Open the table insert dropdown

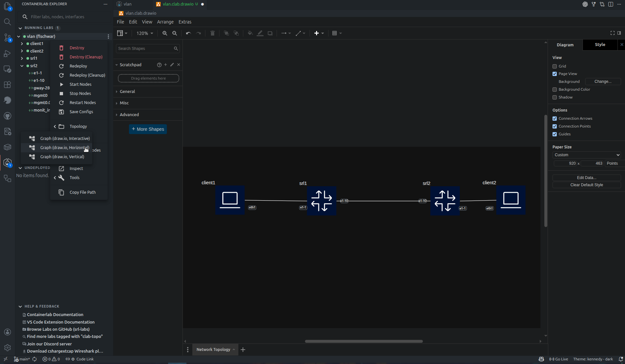[337, 33]
